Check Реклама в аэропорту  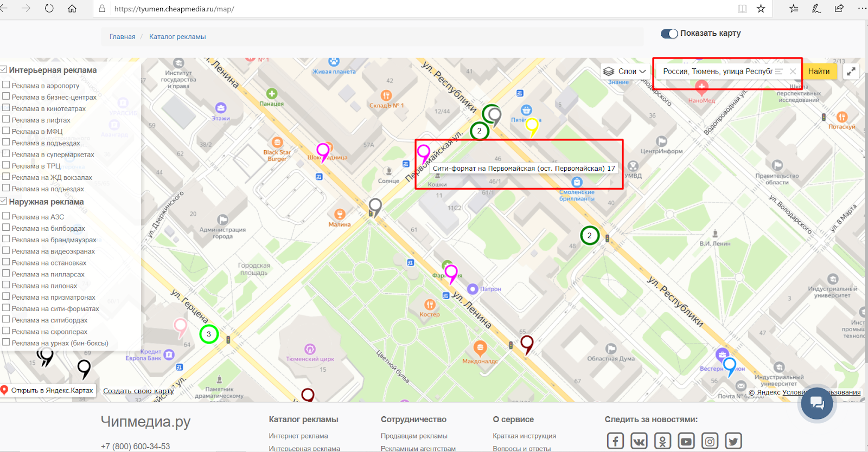click(x=7, y=85)
